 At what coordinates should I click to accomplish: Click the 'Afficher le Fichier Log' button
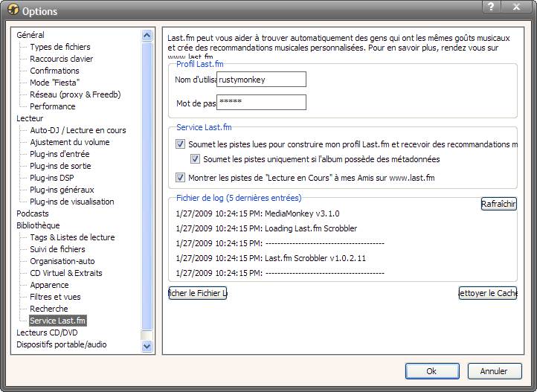pyautogui.click(x=198, y=293)
